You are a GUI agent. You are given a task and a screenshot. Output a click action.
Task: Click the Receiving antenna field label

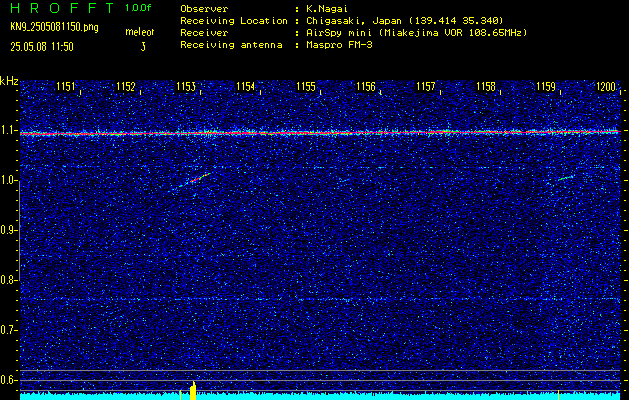(x=231, y=45)
